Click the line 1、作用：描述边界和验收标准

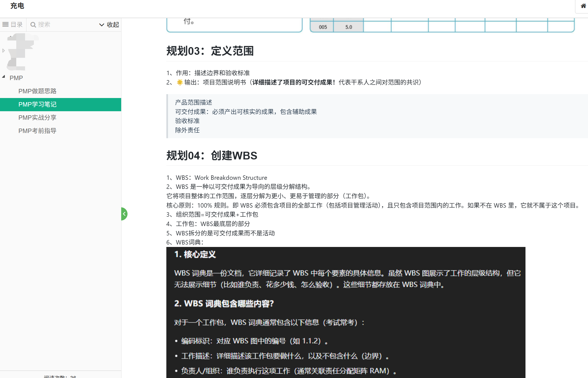(208, 73)
